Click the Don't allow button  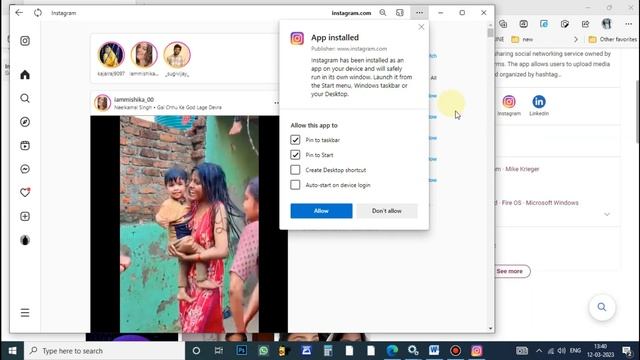point(387,211)
